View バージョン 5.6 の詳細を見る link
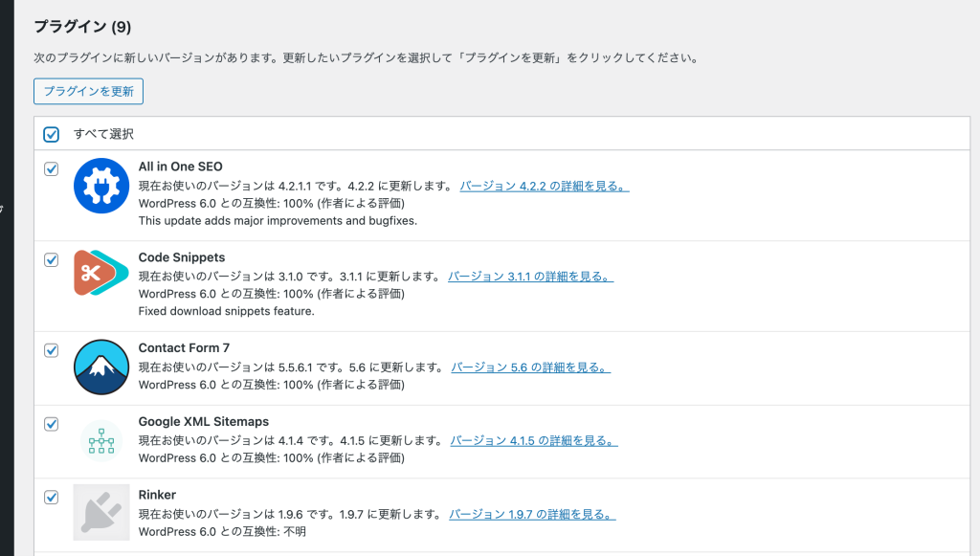The width and height of the screenshot is (980, 556). tap(530, 367)
